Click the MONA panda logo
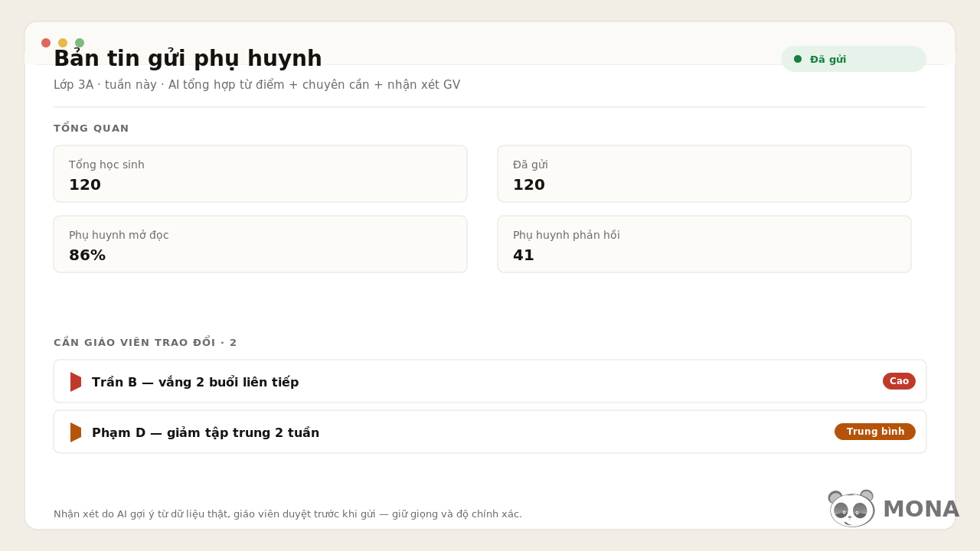This screenshot has height=551, width=980. [851, 509]
